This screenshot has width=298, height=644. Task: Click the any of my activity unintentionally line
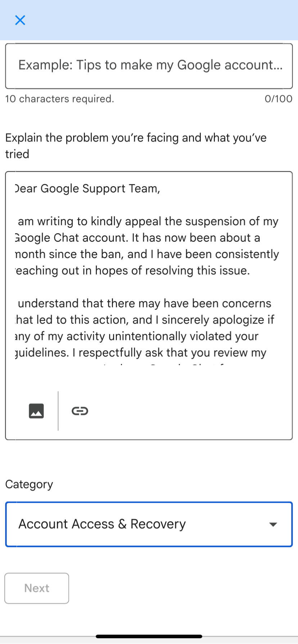(x=137, y=336)
